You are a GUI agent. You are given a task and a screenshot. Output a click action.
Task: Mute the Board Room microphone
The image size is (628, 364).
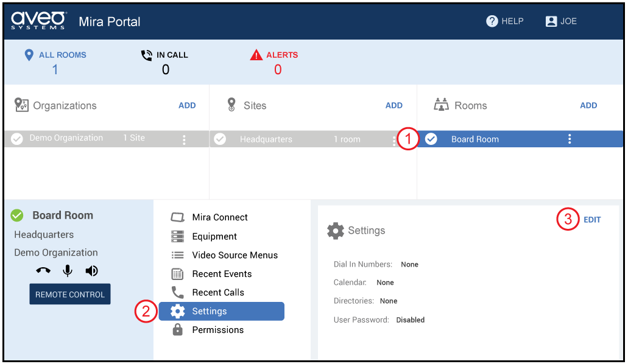(68, 271)
